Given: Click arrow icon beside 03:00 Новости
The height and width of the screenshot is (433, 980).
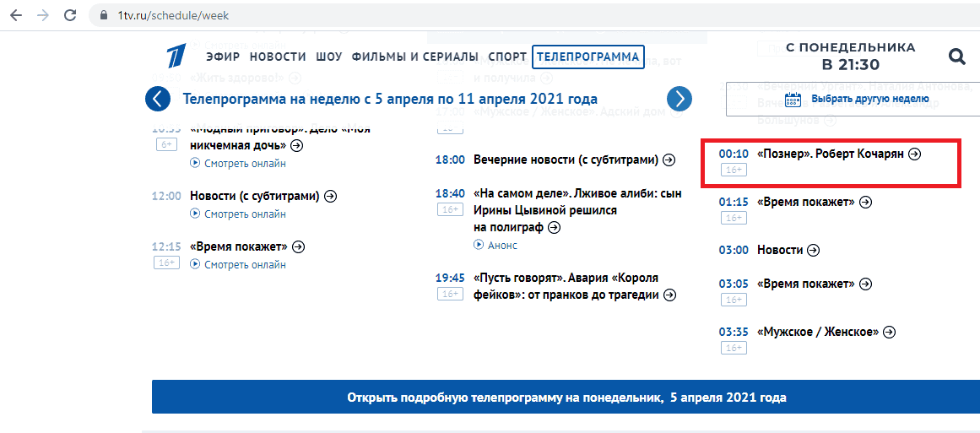Looking at the screenshot, I should coord(813,250).
